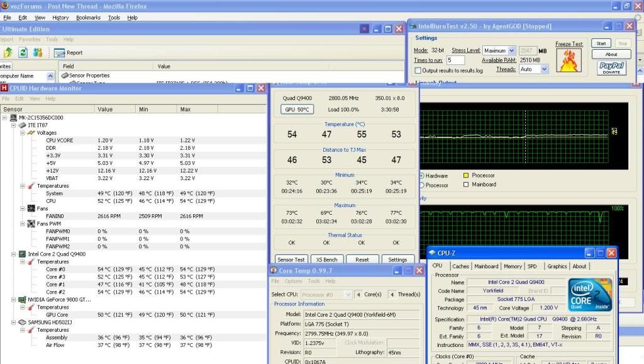644x364 pixels.
Task: Open the SPD tab in CPU-Z
Action: 532,266
